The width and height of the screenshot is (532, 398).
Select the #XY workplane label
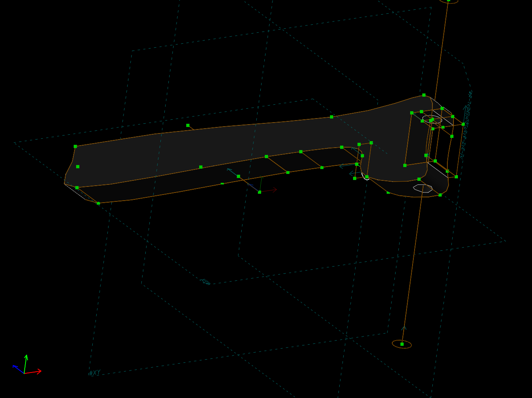click(94, 373)
